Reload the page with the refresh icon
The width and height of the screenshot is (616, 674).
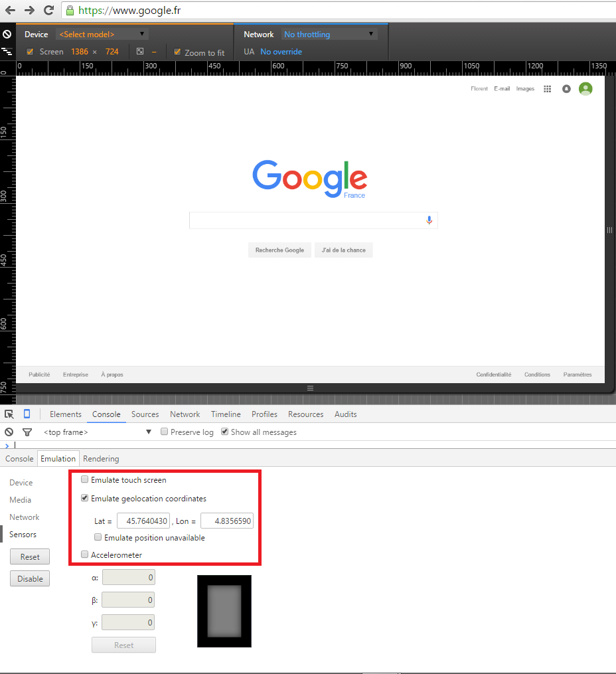coord(49,11)
